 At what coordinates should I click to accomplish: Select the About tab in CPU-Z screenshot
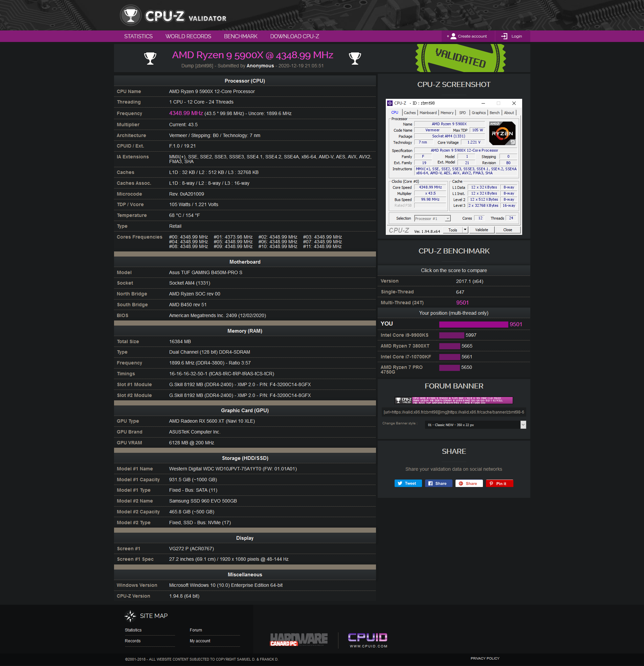click(509, 113)
